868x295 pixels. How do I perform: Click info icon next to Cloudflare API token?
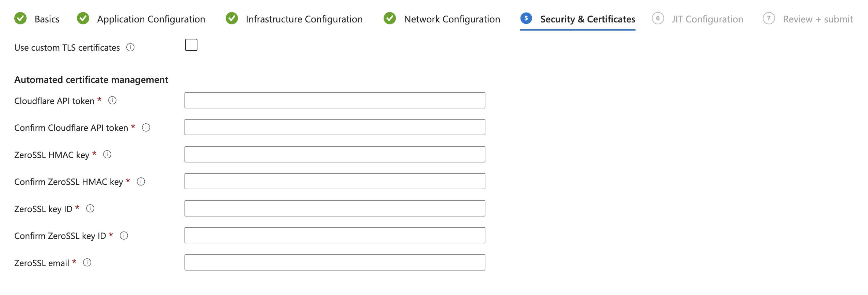[x=112, y=100]
